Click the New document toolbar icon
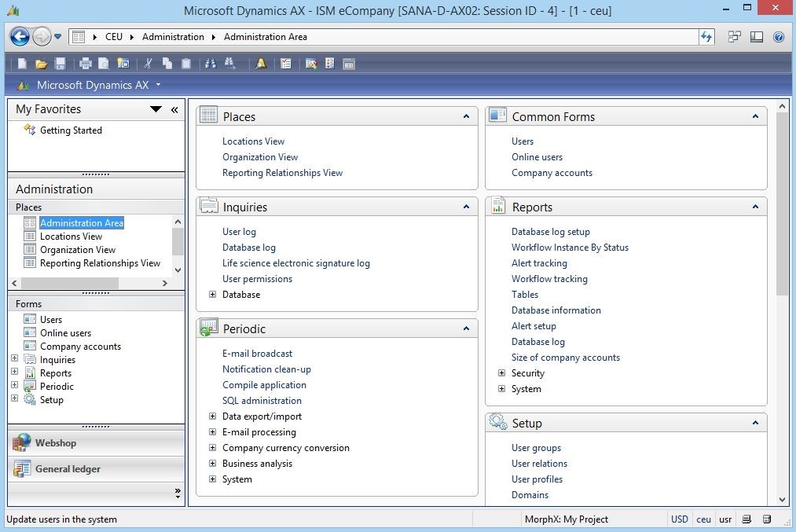This screenshot has width=796, height=532. [x=22, y=64]
